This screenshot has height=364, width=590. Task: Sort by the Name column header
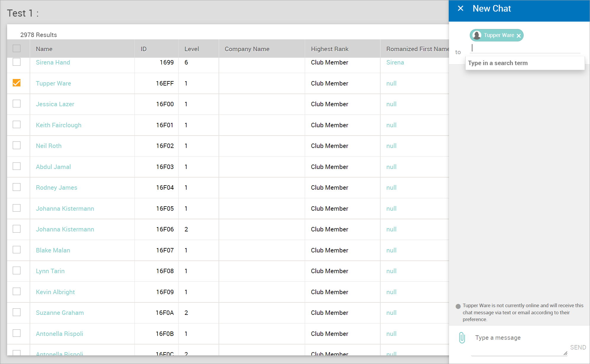point(44,49)
